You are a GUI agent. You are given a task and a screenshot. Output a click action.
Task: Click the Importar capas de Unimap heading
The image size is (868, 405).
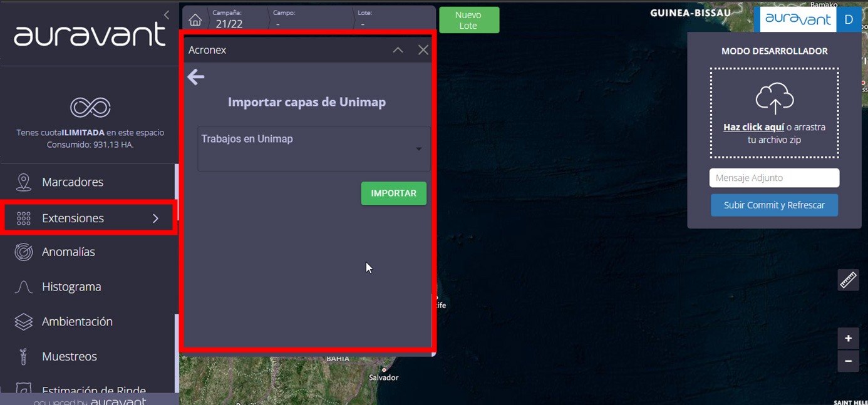click(307, 102)
